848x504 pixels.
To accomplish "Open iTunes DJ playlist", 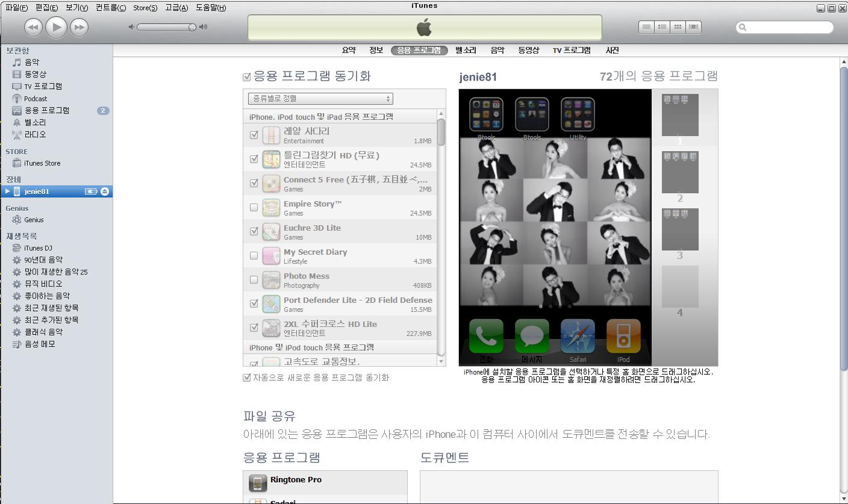I will [x=37, y=248].
